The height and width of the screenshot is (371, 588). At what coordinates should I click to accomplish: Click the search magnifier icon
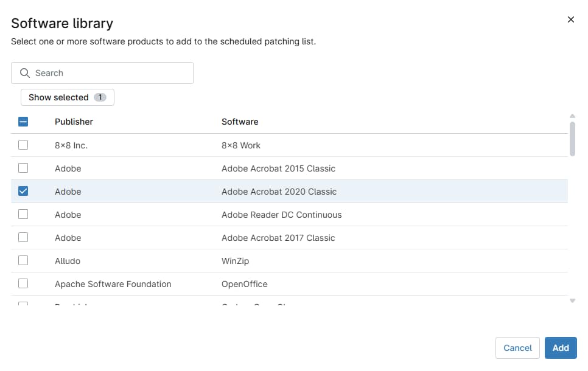coord(25,72)
